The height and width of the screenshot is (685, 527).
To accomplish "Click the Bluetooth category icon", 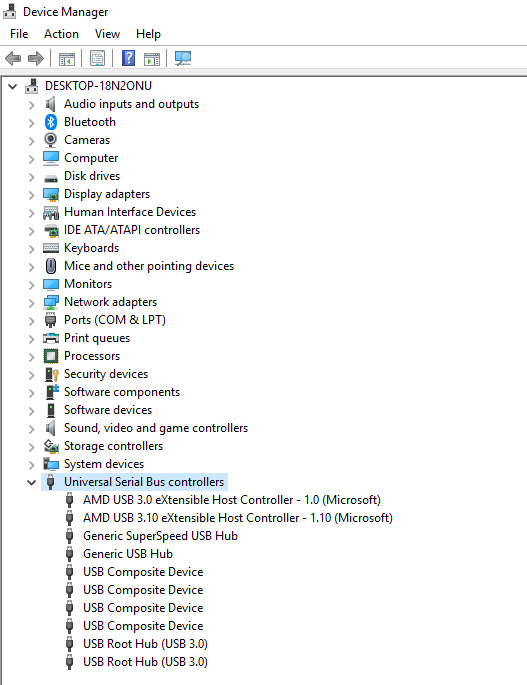I will [51, 122].
